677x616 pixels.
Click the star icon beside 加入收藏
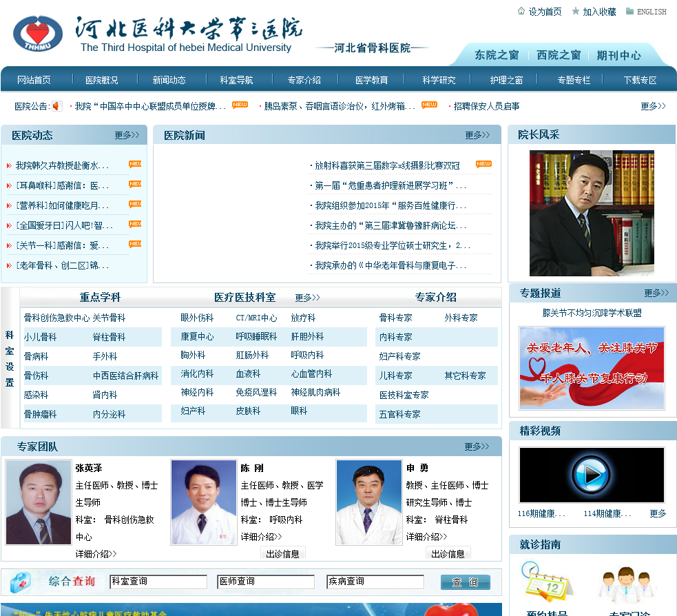(x=576, y=11)
